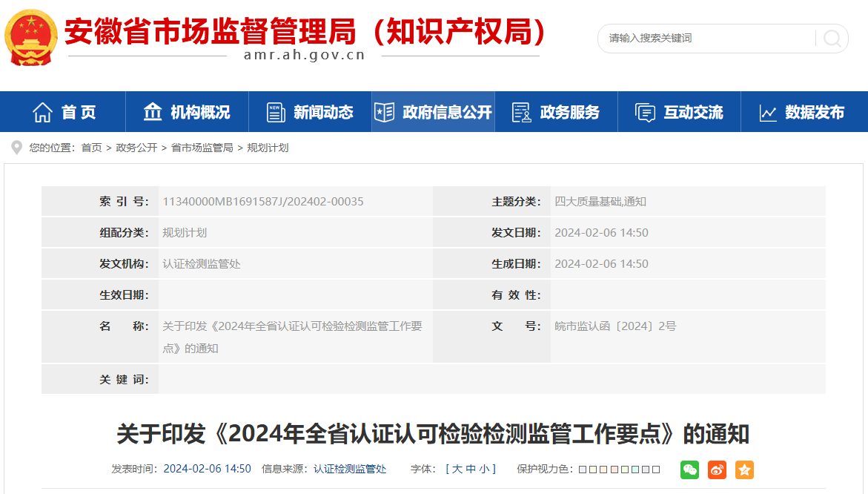Image resolution: width=868 pixels, height=494 pixels.
Task: Open the 政府信息公开 navigation tab
Action: click(433, 113)
